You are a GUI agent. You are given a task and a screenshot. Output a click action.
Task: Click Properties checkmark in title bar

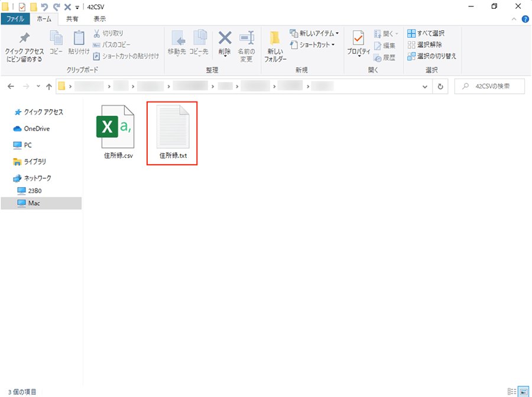(x=22, y=6)
